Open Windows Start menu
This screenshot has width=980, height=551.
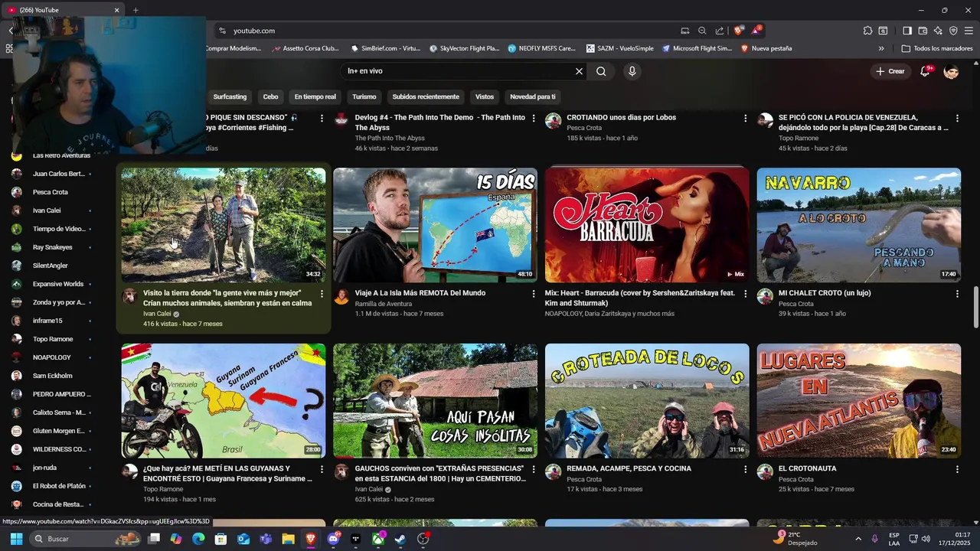(x=16, y=539)
